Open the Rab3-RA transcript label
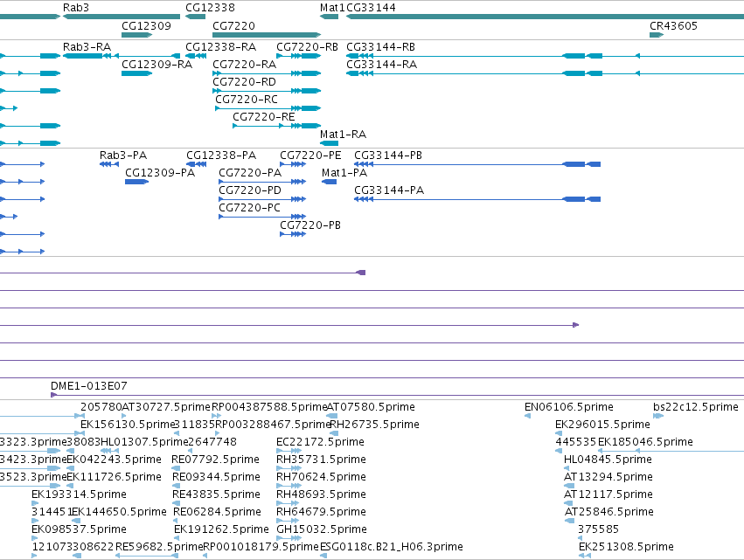Image resolution: width=744 pixels, height=560 pixels. pyautogui.click(x=87, y=47)
